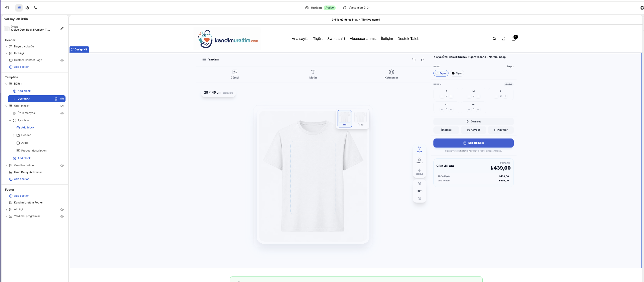Click the Önizleme preview button
This screenshot has width=644, height=282.
tap(473, 122)
